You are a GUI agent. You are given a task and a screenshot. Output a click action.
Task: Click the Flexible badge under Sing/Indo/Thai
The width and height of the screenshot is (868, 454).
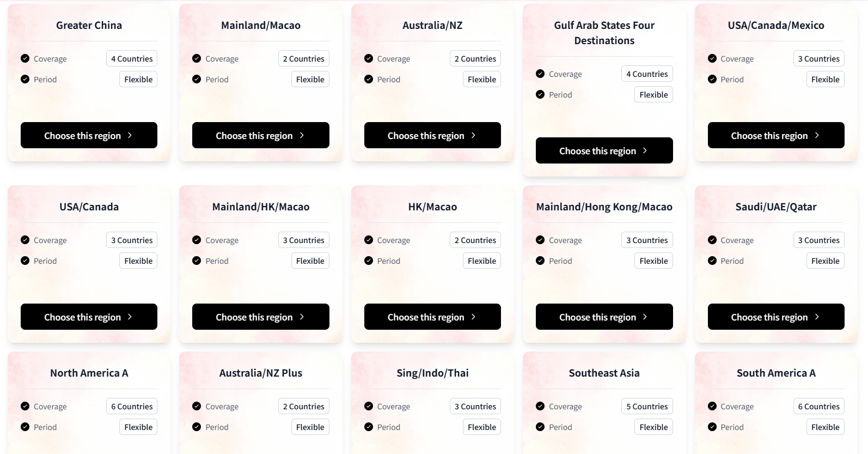pyautogui.click(x=481, y=427)
